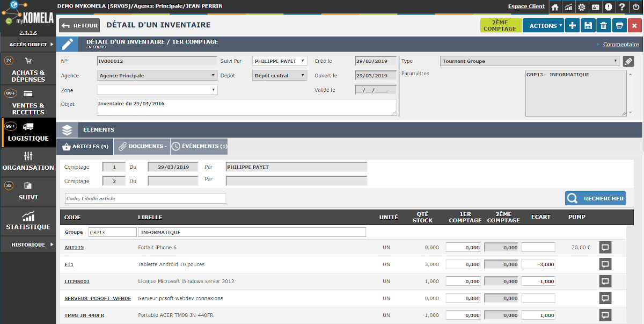Open the contact card icon in top bar

click(595, 7)
